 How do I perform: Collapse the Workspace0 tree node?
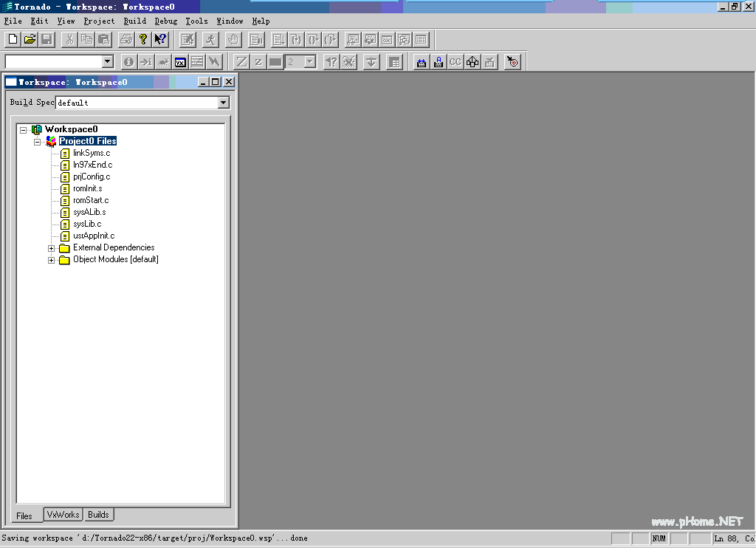23,130
